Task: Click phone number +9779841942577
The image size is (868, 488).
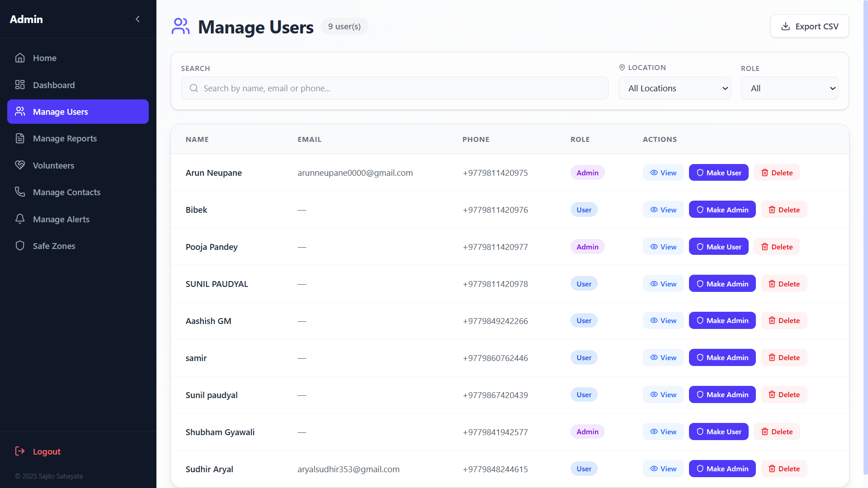Action: (x=495, y=432)
